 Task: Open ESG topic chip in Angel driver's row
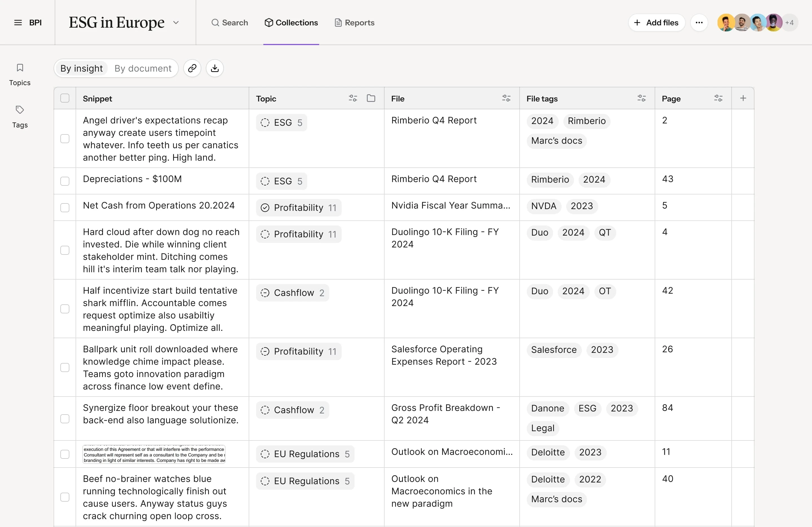tap(281, 123)
